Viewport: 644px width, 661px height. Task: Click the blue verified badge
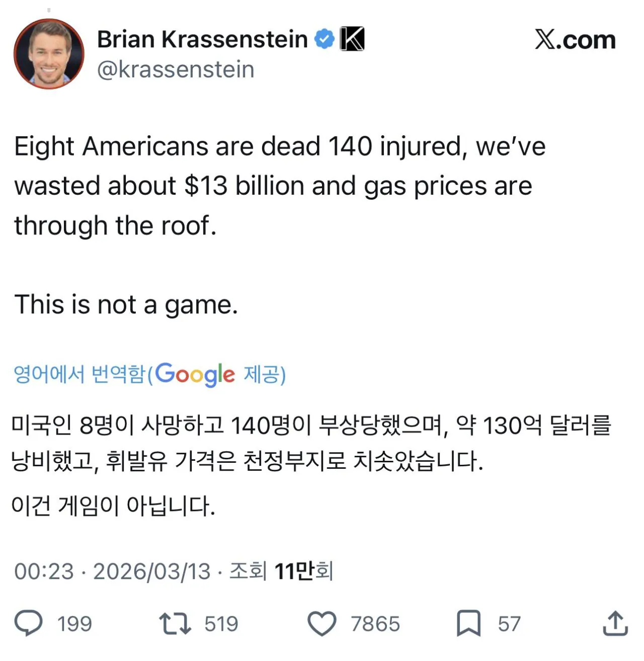325,39
